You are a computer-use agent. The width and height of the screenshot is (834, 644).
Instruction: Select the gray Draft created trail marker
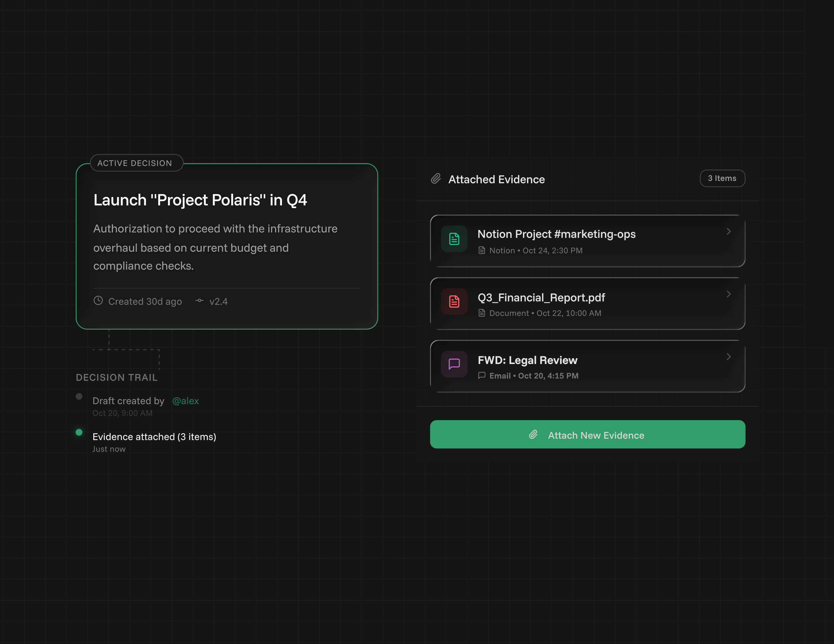(x=79, y=396)
